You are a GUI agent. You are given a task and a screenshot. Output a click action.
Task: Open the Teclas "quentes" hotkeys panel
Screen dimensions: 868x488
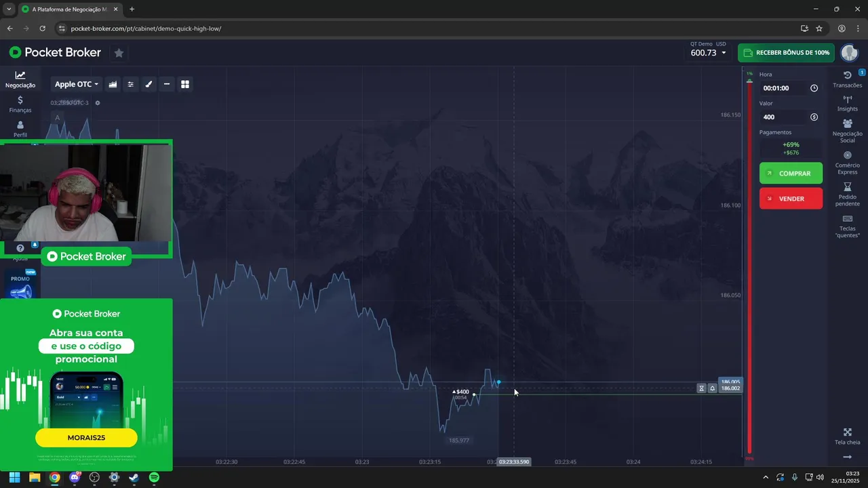coord(847,226)
